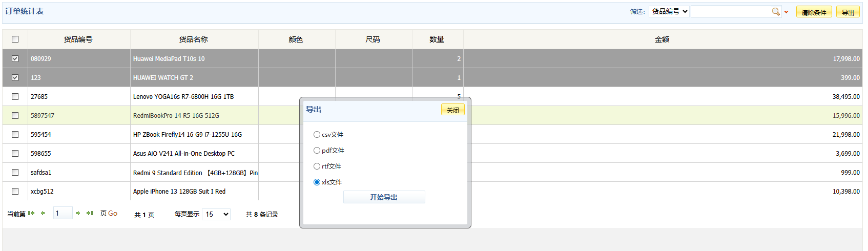The image size is (868, 251).
Task: Choose the pdf文件 radio button
Action: coord(317,151)
